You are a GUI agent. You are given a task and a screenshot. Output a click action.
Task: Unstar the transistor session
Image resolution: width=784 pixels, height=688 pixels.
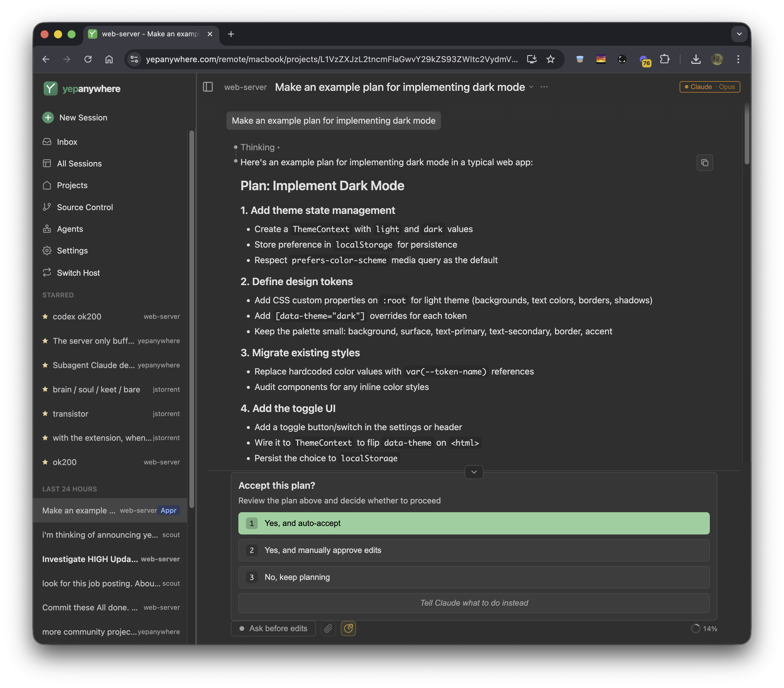45,413
